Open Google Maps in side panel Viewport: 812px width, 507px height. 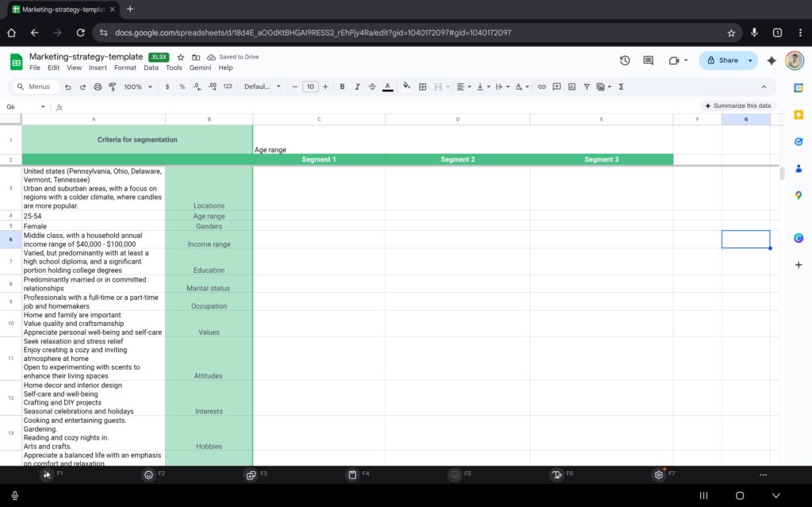coord(799,195)
